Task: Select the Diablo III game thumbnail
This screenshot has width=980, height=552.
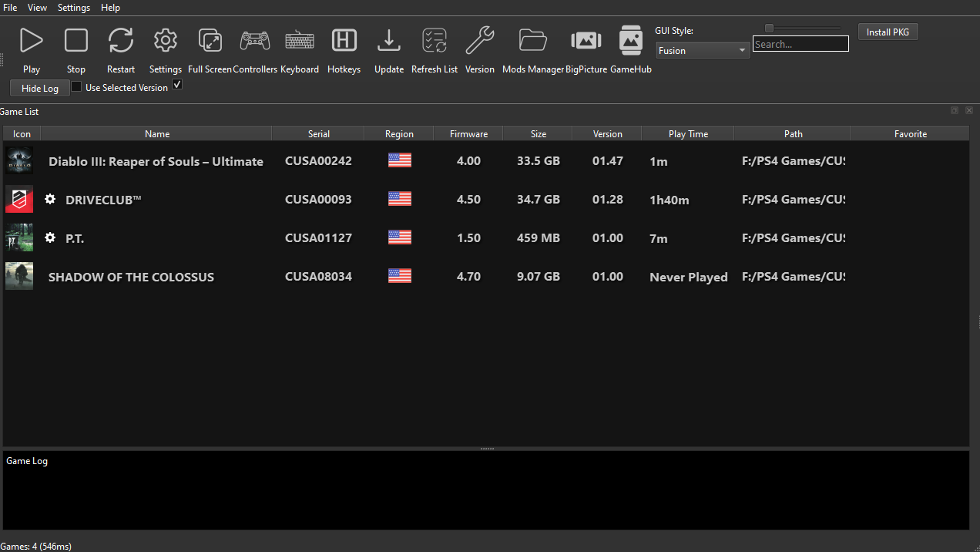Action: point(19,160)
